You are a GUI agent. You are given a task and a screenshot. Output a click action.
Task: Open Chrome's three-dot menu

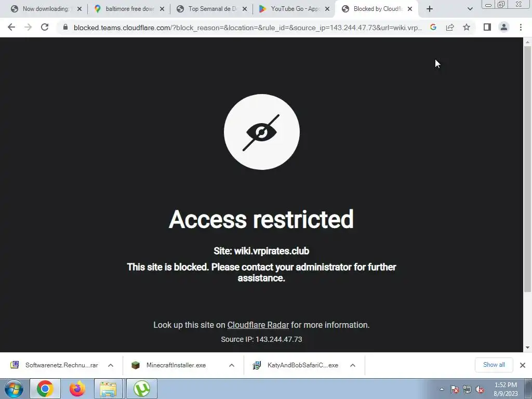tap(521, 27)
